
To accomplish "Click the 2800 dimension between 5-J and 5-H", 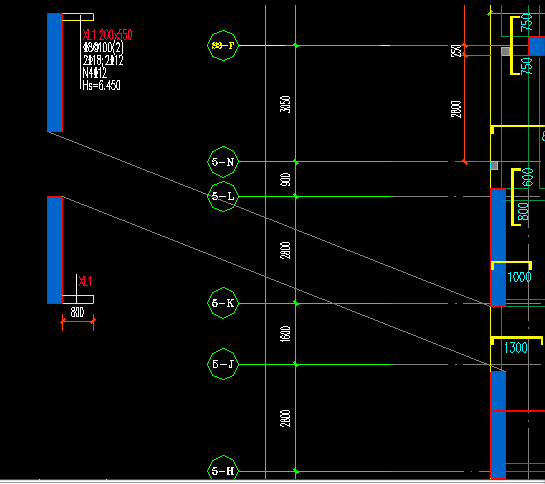I will 285,419.
